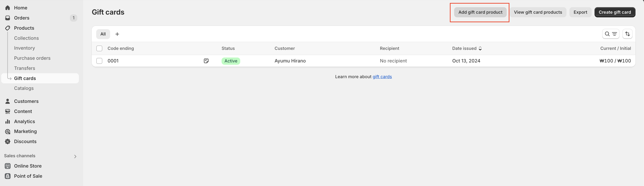Add a new view with the plus icon
Image resolution: width=644 pixels, height=186 pixels.
(x=117, y=34)
